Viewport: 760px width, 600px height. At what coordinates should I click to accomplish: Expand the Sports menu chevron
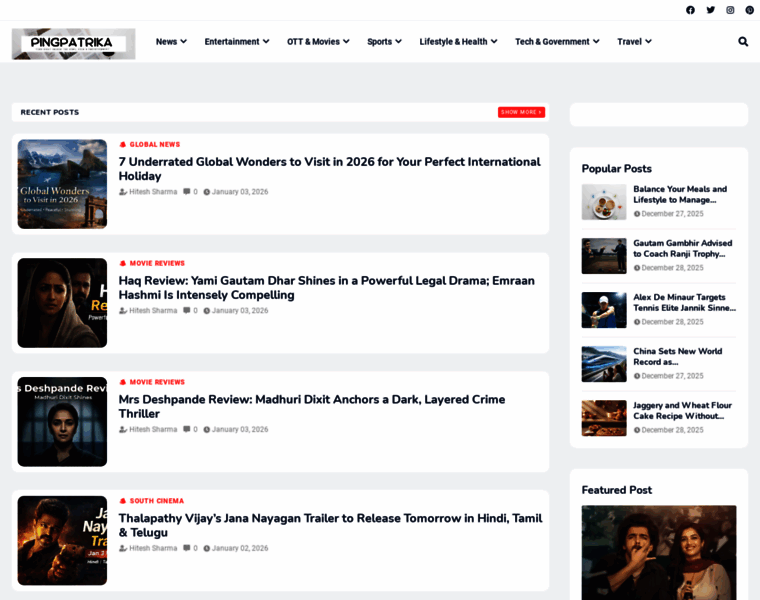(398, 42)
